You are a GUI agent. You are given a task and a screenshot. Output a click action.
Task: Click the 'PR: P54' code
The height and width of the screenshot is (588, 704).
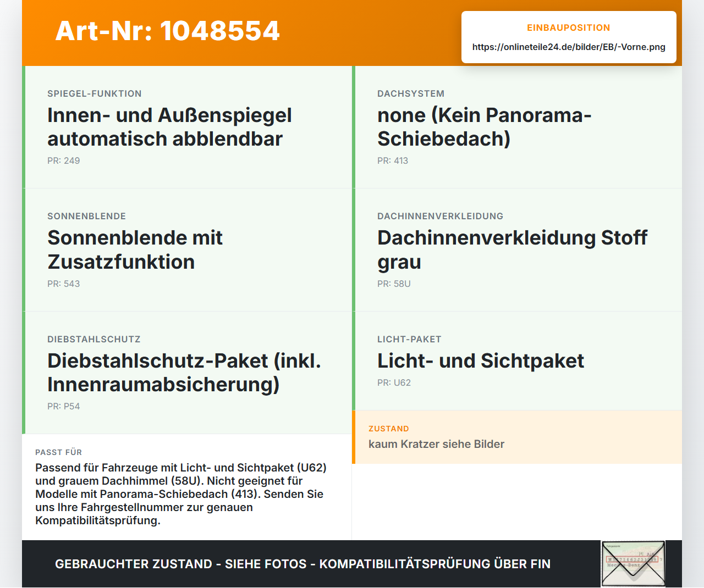tap(64, 406)
